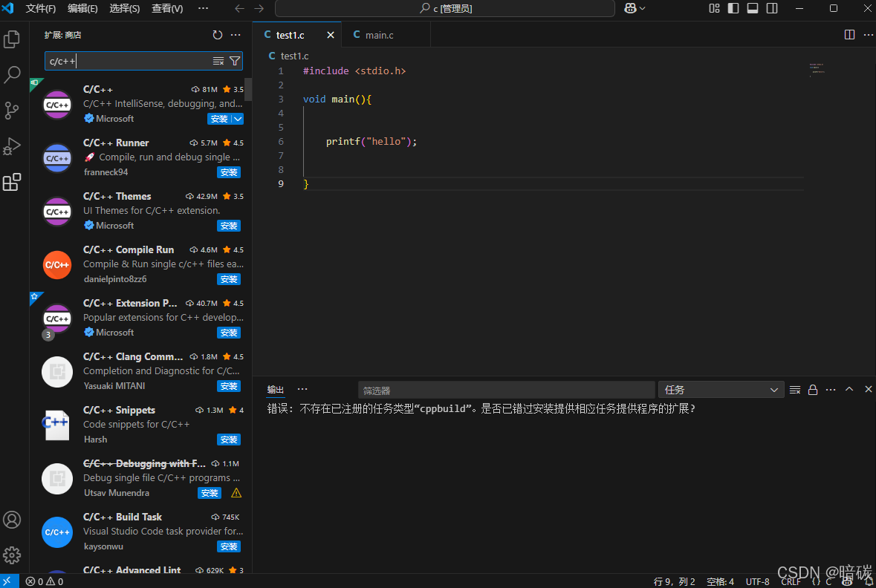Open output panel more actions
Viewport: 876px width, 588px height.
pos(831,390)
